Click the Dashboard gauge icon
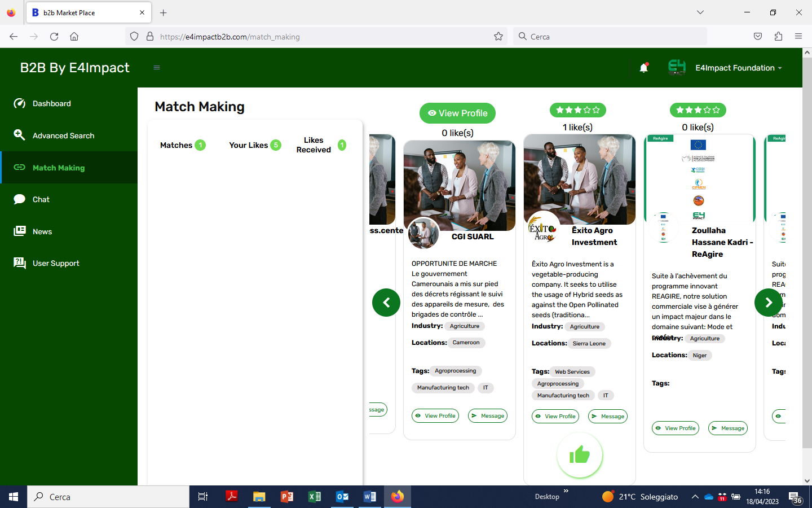 (20, 103)
